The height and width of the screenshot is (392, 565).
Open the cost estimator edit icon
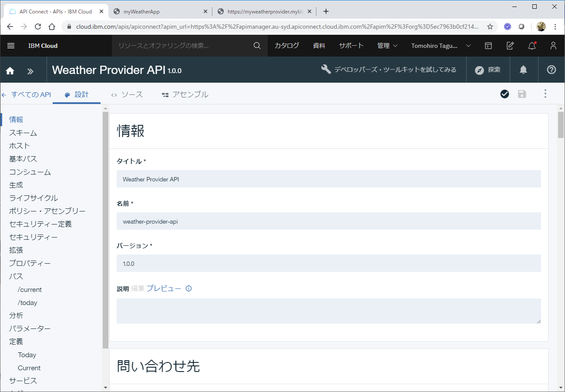[x=510, y=46]
